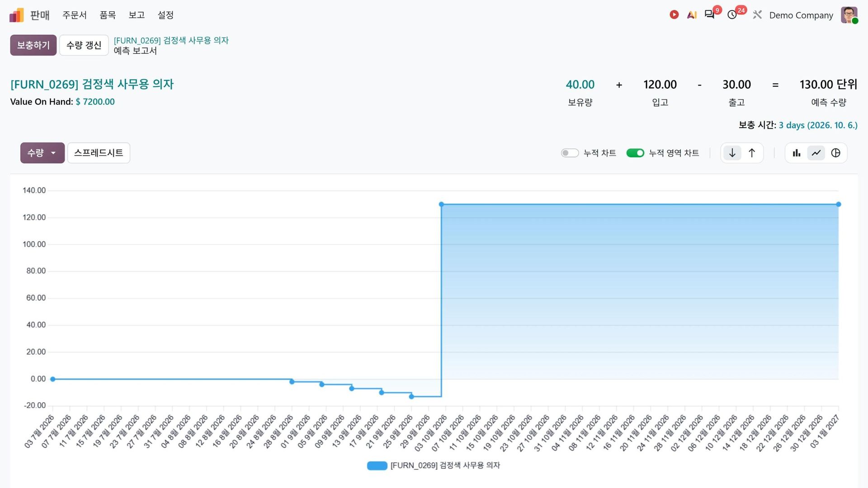Click the 40.00 보유량 value
The width and height of the screenshot is (868, 488).
point(580,84)
